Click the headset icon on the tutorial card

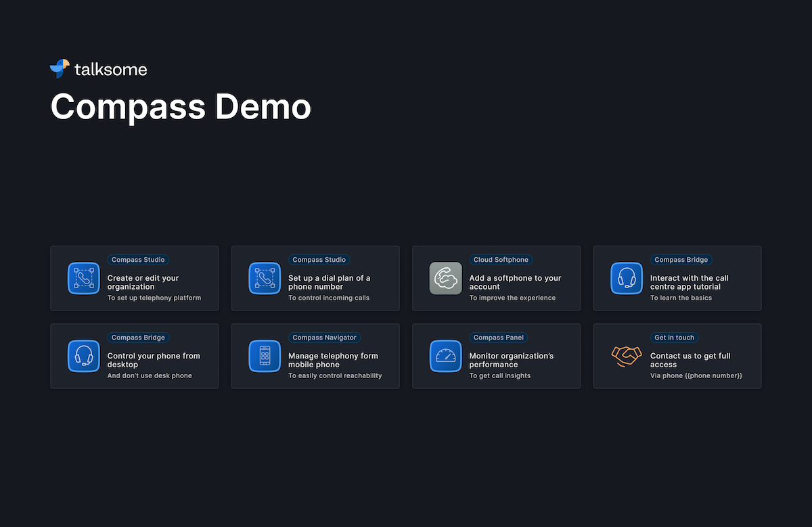[x=626, y=278]
